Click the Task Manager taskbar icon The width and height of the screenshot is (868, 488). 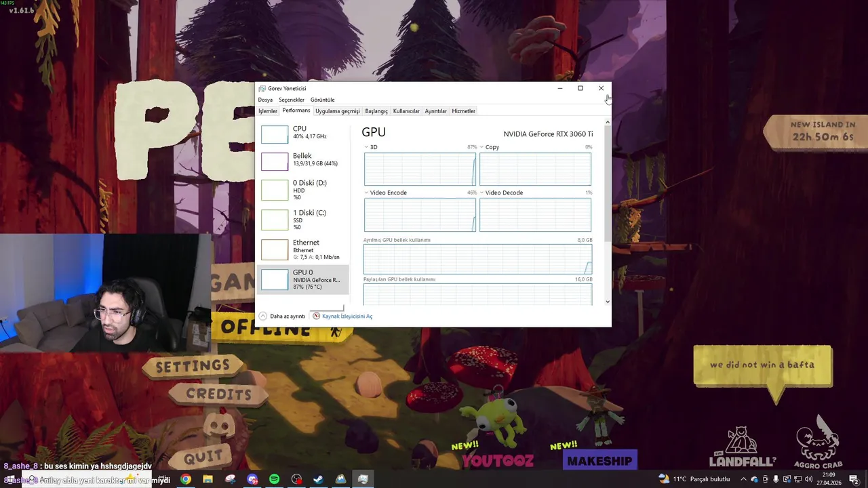pos(363,479)
